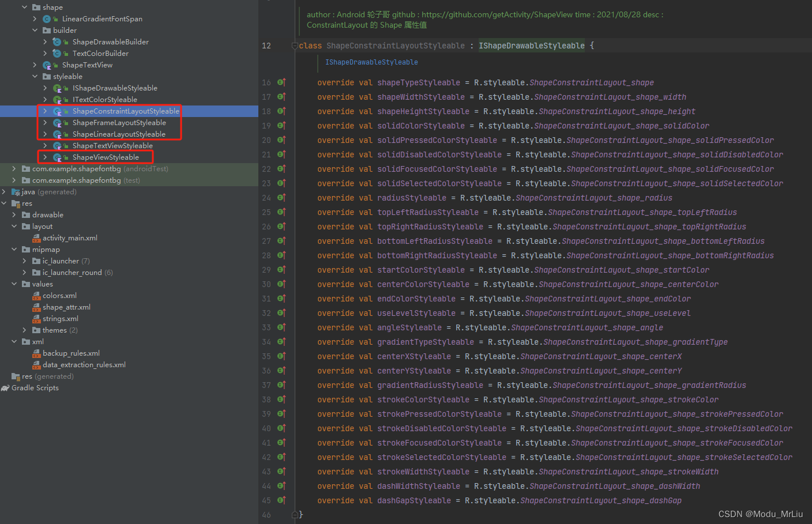
Task: Open ic_launcher (7) mipmap entry
Action: click(66, 261)
